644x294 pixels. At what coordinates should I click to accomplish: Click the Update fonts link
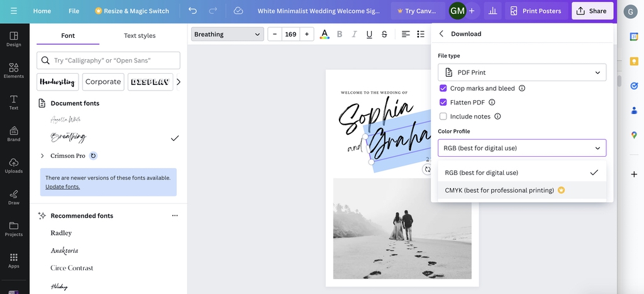pos(62,187)
